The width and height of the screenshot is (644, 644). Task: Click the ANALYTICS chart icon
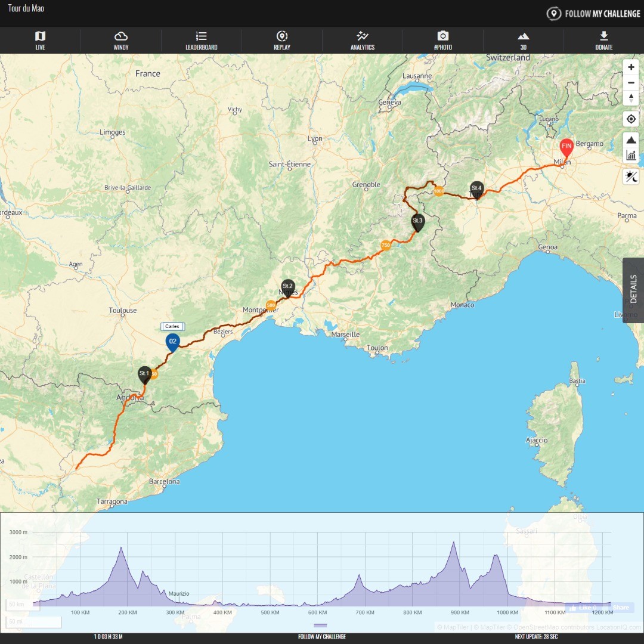tap(362, 39)
